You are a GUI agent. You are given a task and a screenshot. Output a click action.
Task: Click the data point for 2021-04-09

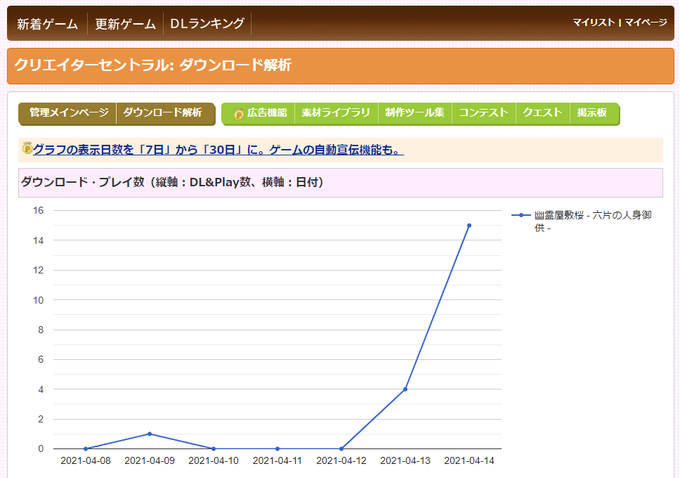tap(150, 434)
